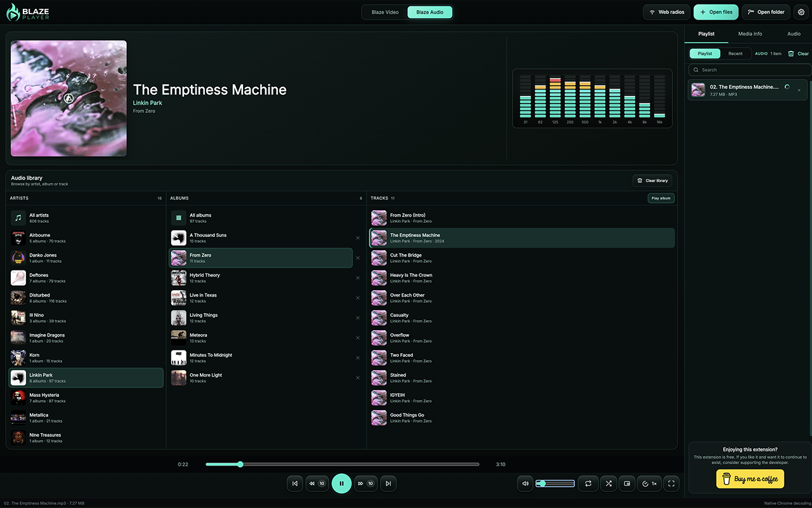This screenshot has width=812, height=508.
Task: Seek on the track progress bar
Action: coord(343,464)
